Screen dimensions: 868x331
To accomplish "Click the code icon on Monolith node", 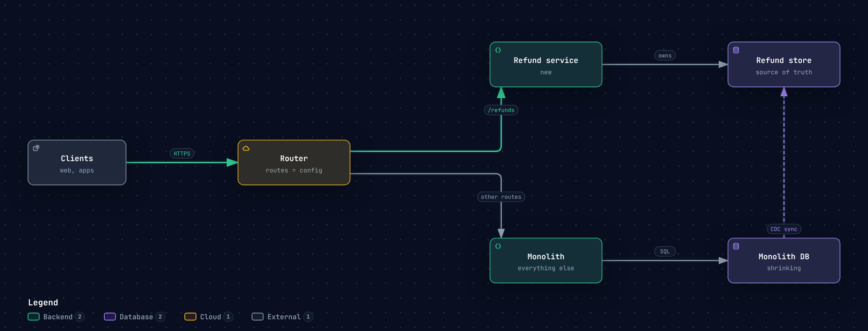I will click(x=498, y=246).
